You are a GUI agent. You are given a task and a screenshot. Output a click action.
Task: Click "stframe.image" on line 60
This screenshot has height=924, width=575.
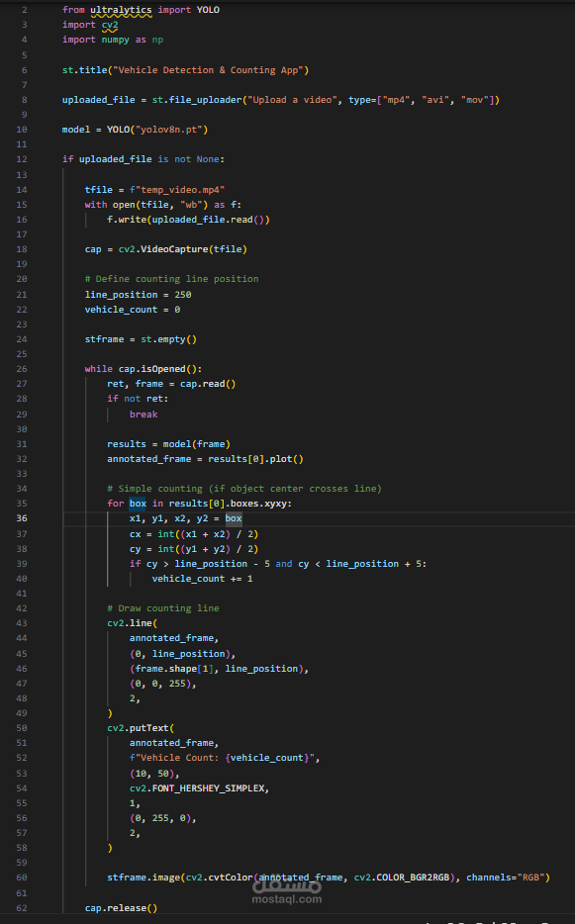point(144,878)
